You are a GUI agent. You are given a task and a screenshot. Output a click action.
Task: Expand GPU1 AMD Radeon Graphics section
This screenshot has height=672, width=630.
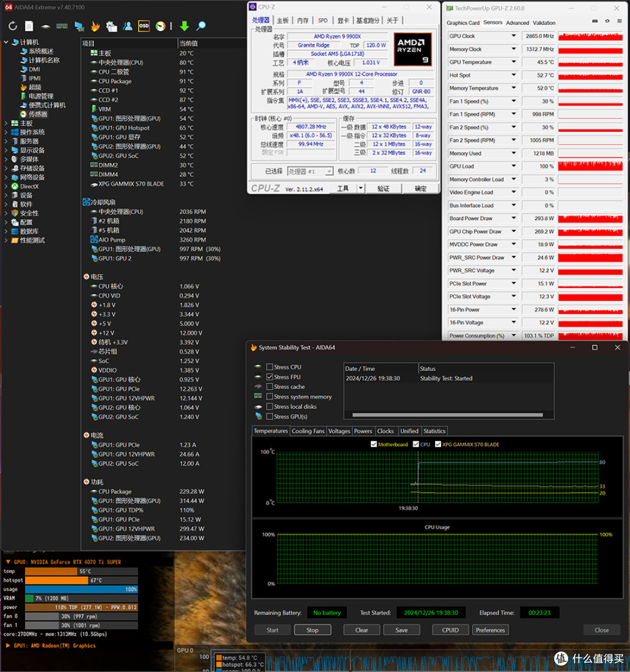pyautogui.click(x=8, y=645)
